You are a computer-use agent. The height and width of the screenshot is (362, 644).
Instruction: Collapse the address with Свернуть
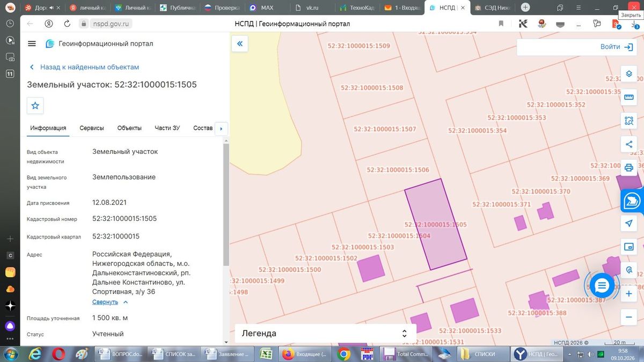[110, 302]
